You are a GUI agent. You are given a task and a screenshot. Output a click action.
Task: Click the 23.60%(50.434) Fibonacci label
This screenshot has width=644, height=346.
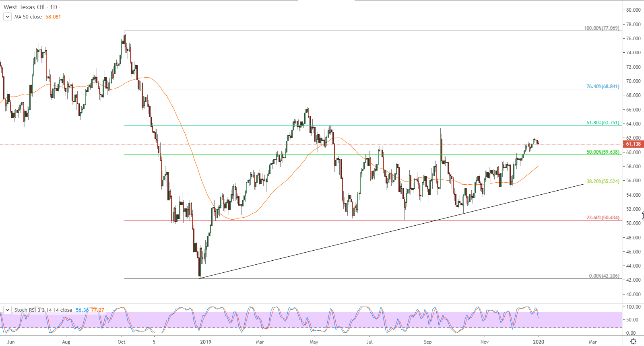coord(603,218)
